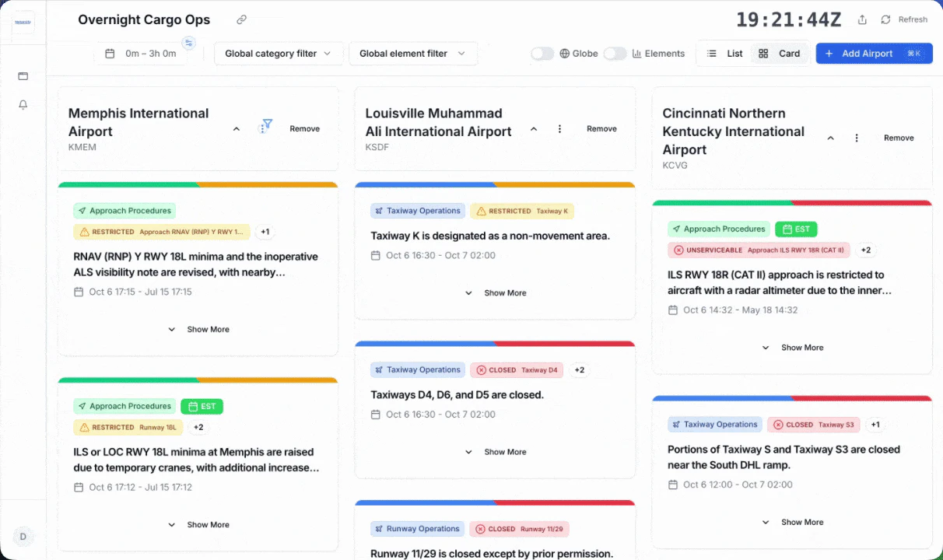Open the dashboards icon in the left sidebar
943x560 pixels.
[23, 75]
